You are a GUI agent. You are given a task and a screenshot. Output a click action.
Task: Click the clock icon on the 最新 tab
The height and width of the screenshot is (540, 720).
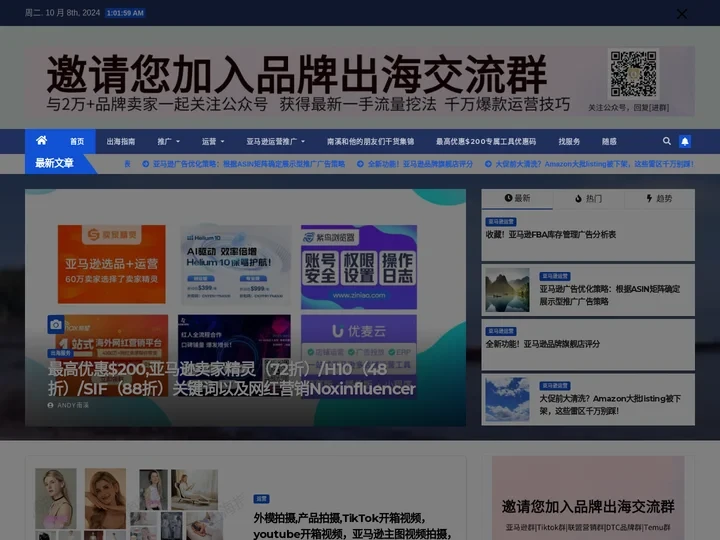[508, 198]
